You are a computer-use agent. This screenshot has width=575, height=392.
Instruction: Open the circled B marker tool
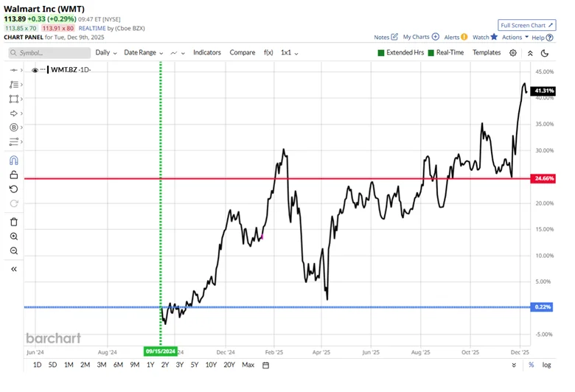(13, 127)
